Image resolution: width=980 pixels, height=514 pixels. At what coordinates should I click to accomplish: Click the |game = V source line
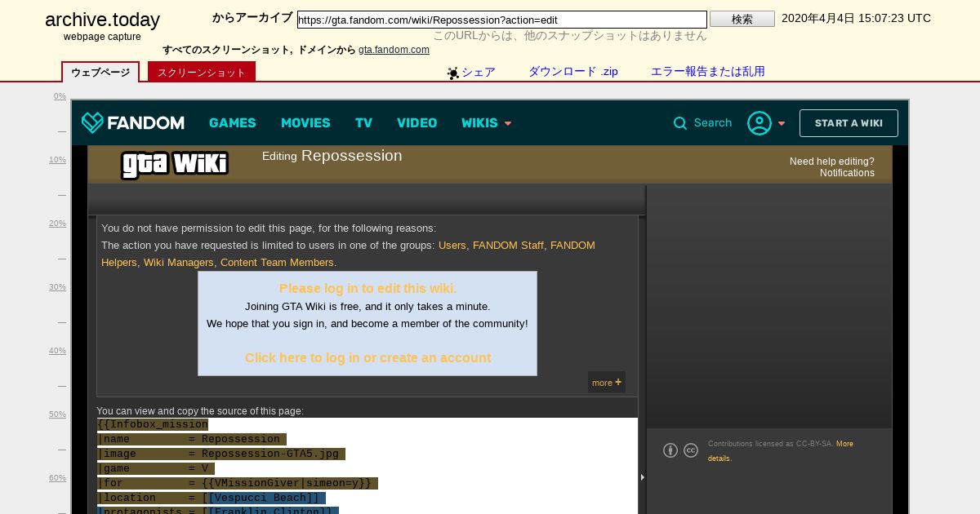(x=156, y=468)
